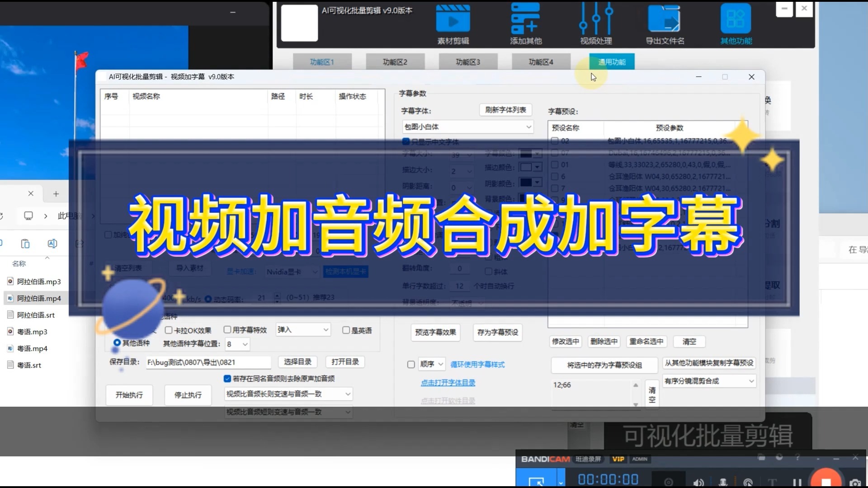Click the 保存目录 path input field

point(208,362)
